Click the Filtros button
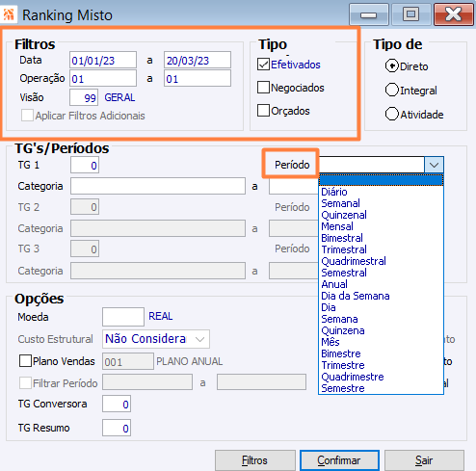 pyautogui.click(x=255, y=460)
